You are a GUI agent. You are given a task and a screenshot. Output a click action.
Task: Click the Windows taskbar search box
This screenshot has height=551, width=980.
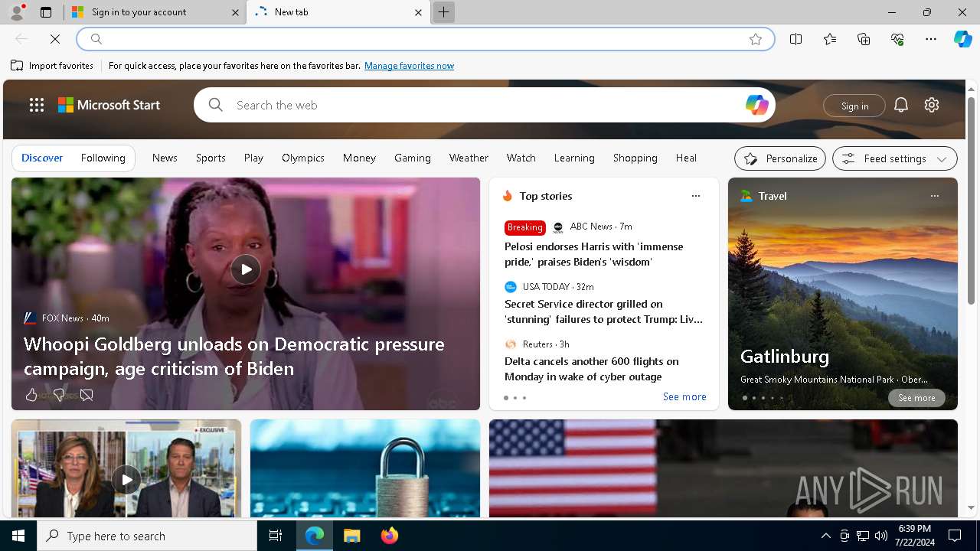pyautogui.click(x=147, y=536)
